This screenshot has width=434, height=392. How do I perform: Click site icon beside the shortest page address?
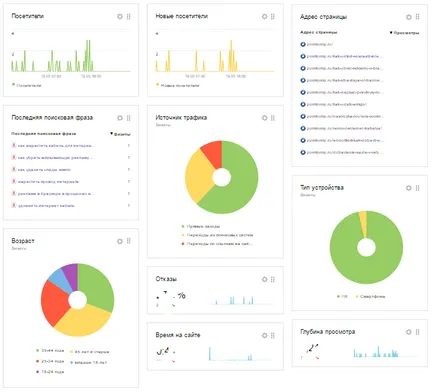point(303,44)
